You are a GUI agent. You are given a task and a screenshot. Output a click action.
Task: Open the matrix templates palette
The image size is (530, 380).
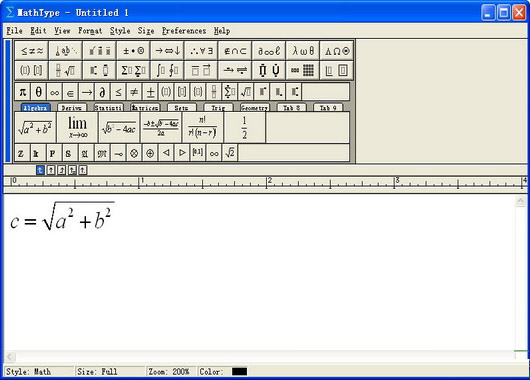pyautogui.click(x=303, y=70)
